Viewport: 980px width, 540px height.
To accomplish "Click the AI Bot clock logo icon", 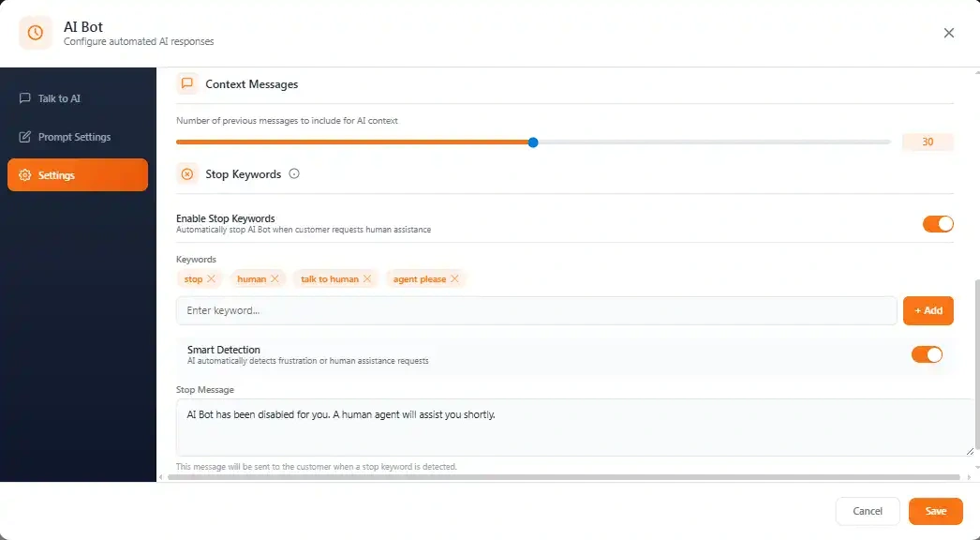I will coord(35,33).
